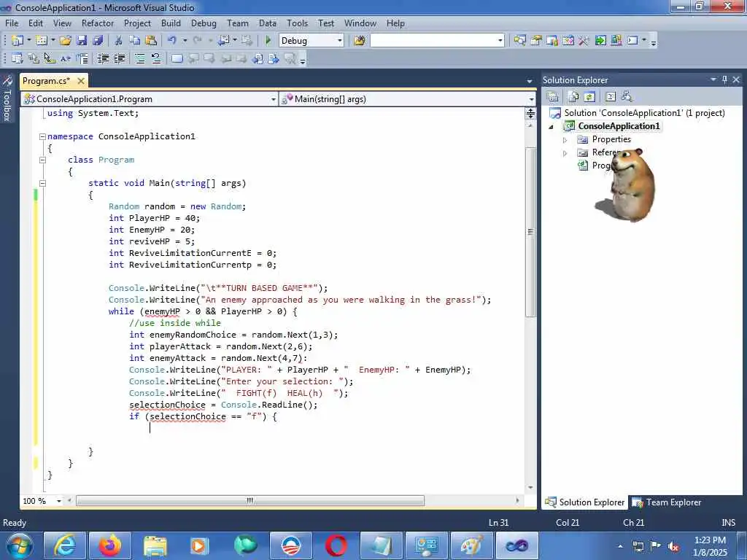Open the Properties Window toolbar icon

click(x=536, y=41)
